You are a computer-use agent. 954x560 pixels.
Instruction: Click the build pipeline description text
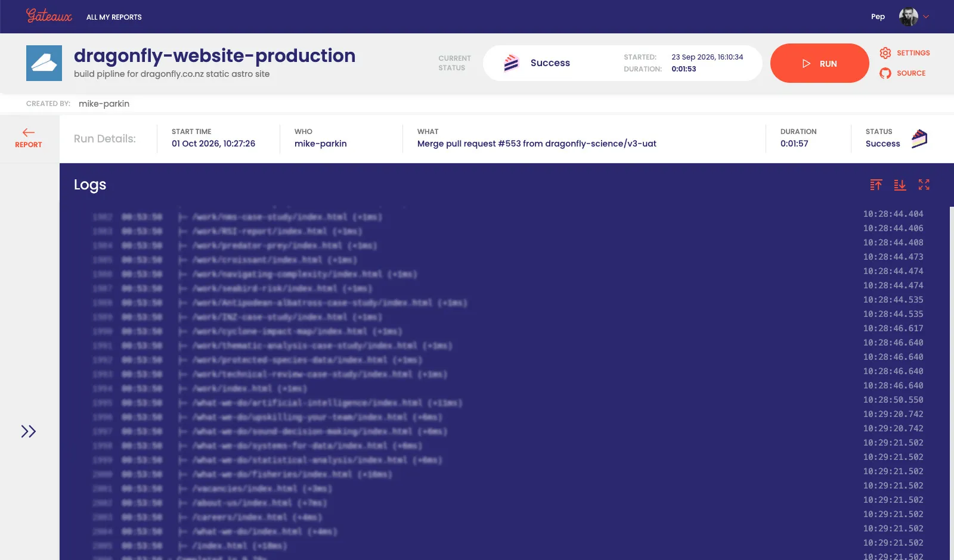pos(172,74)
